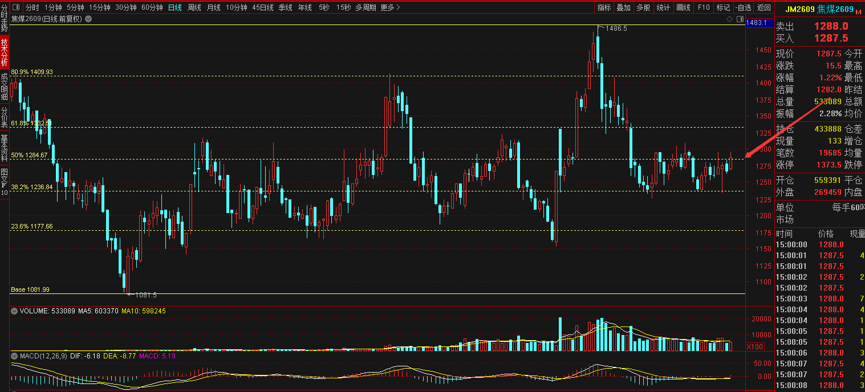Click the 返回 button
Screen dimensions: 865x392
(x=763, y=8)
